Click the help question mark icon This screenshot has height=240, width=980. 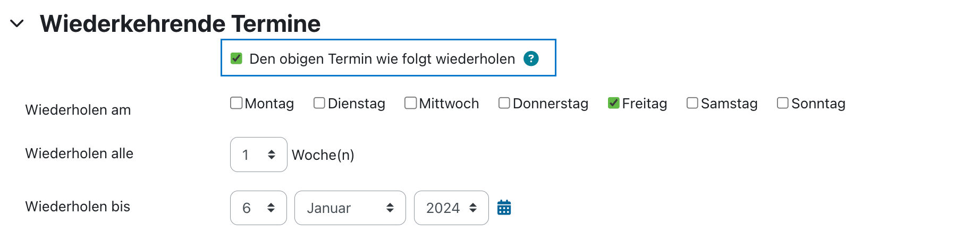pyautogui.click(x=531, y=58)
